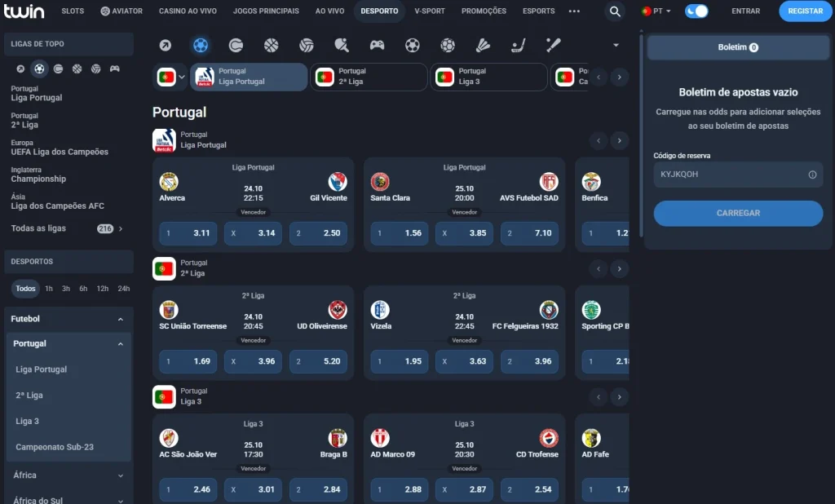Click the Santa Clara team crest
The image size is (835, 504).
pyautogui.click(x=380, y=182)
